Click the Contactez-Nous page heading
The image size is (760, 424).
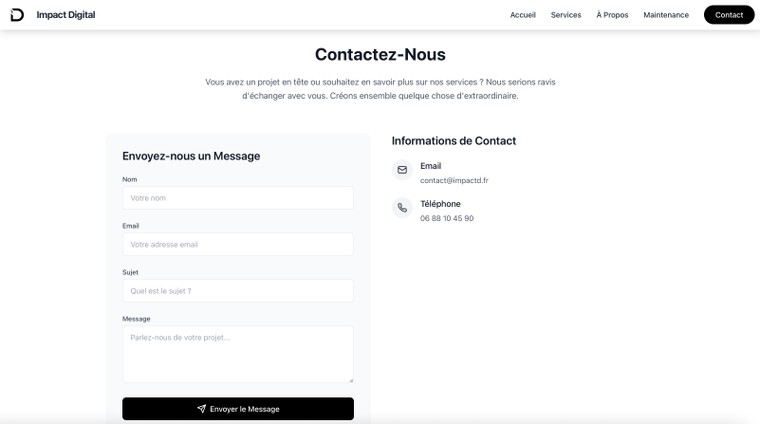(380, 54)
